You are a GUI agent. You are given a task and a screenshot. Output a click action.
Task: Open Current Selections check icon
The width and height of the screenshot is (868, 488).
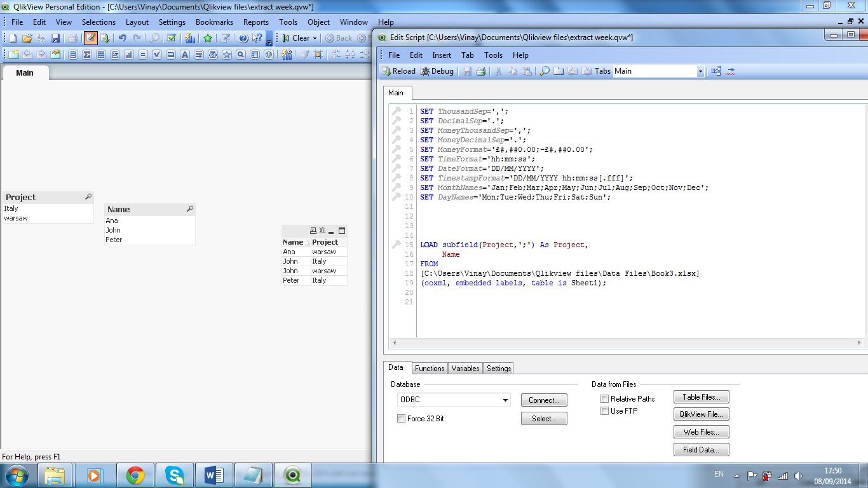coord(172,38)
